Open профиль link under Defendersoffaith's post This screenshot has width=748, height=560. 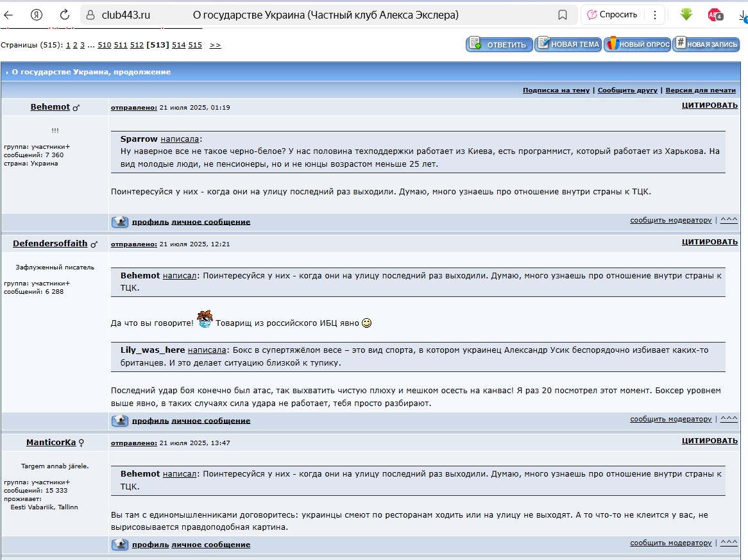pyautogui.click(x=151, y=421)
